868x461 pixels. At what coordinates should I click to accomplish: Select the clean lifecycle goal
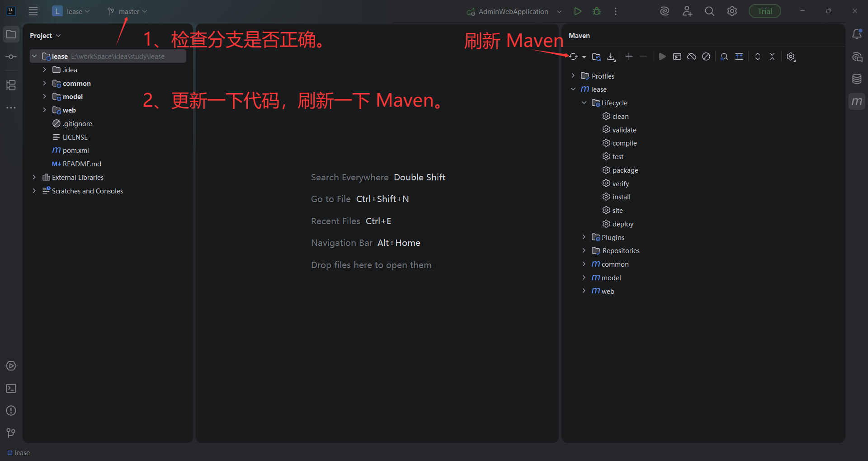(x=615, y=116)
